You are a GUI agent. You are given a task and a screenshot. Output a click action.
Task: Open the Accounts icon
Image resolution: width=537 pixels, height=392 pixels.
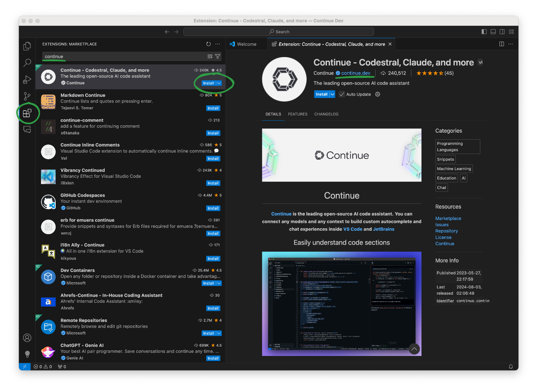pos(27,338)
